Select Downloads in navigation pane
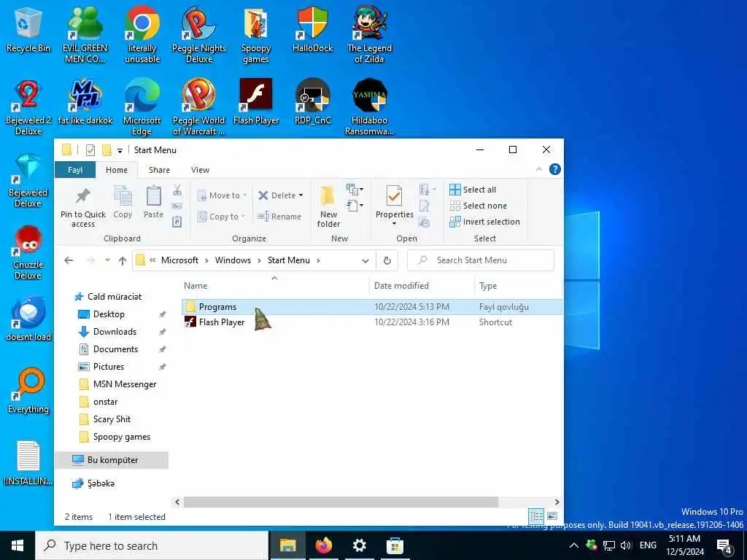 [x=115, y=332]
